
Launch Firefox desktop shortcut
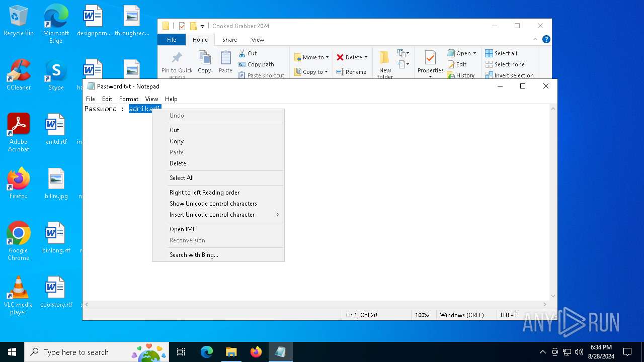(19, 184)
